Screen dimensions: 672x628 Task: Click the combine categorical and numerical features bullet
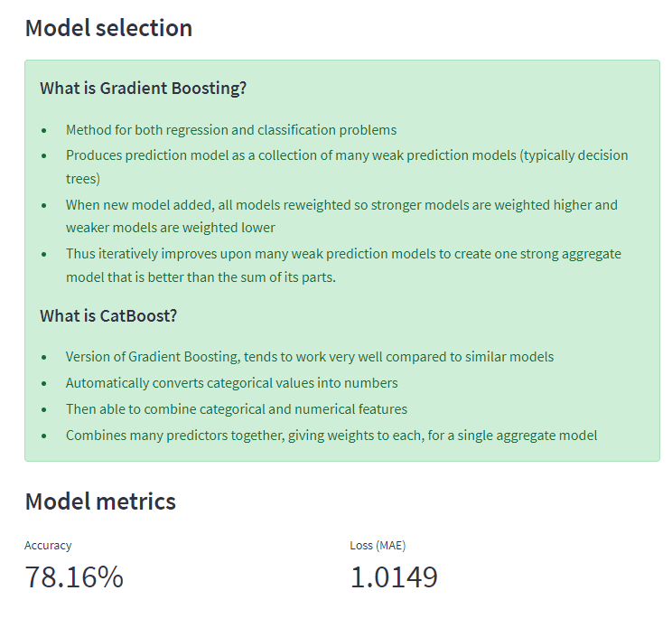tap(236, 409)
